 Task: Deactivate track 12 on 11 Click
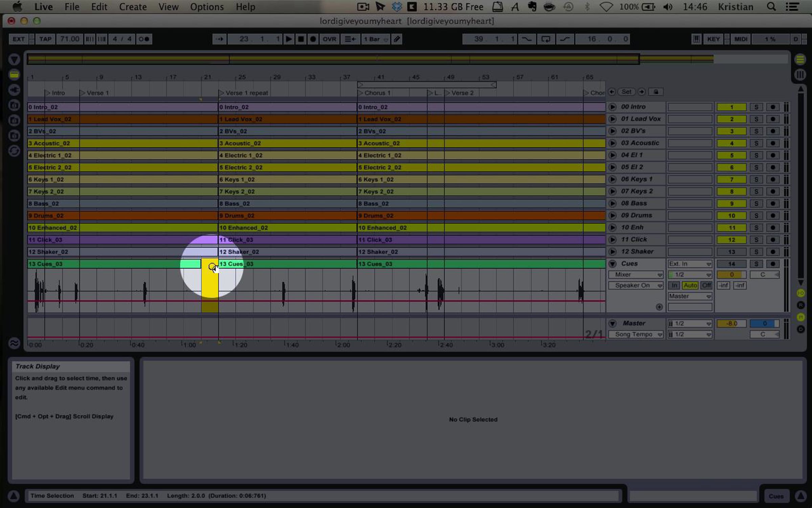pos(731,240)
